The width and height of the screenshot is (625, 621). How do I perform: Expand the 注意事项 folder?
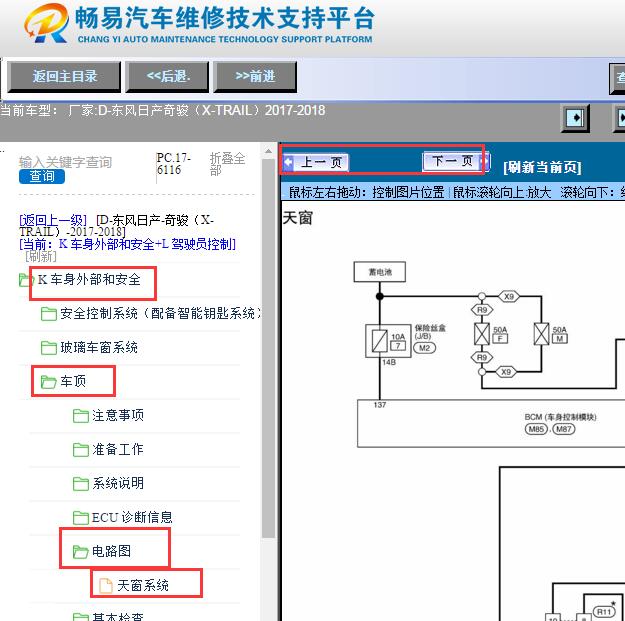point(118,415)
